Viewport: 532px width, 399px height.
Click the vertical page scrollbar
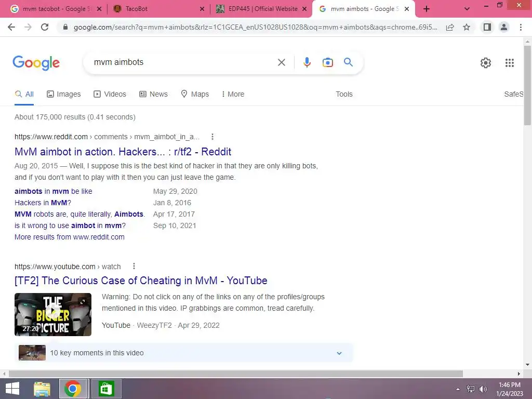click(527, 85)
